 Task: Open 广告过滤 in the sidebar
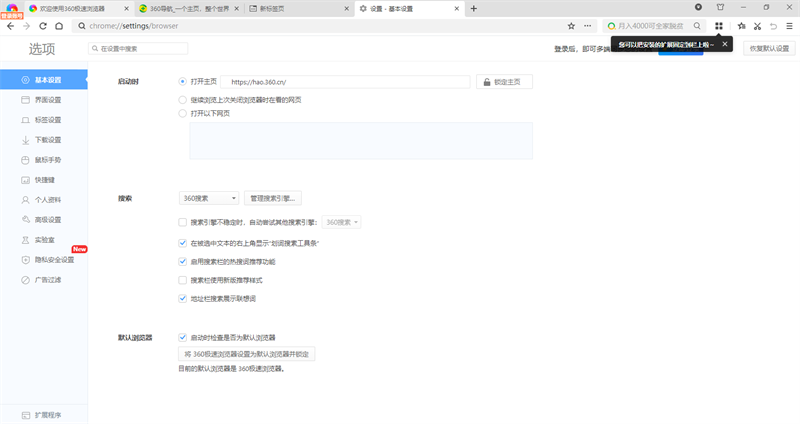pyautogui.click(x=48, y=280)
